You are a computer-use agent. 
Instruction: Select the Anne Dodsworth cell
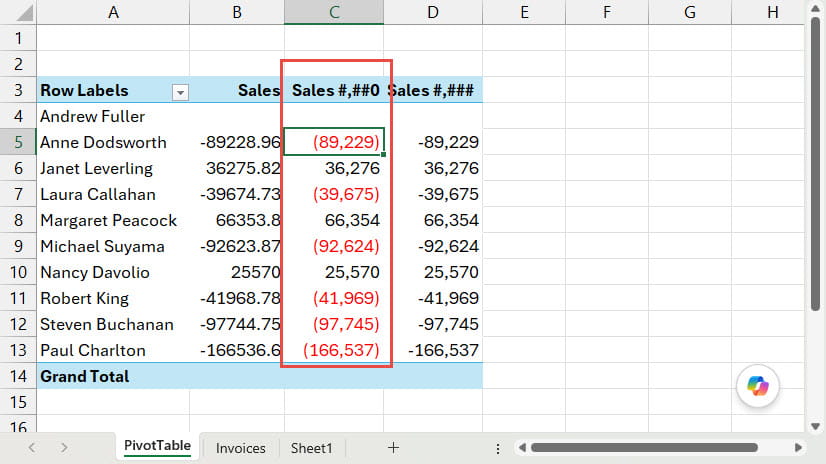[113, 142]
